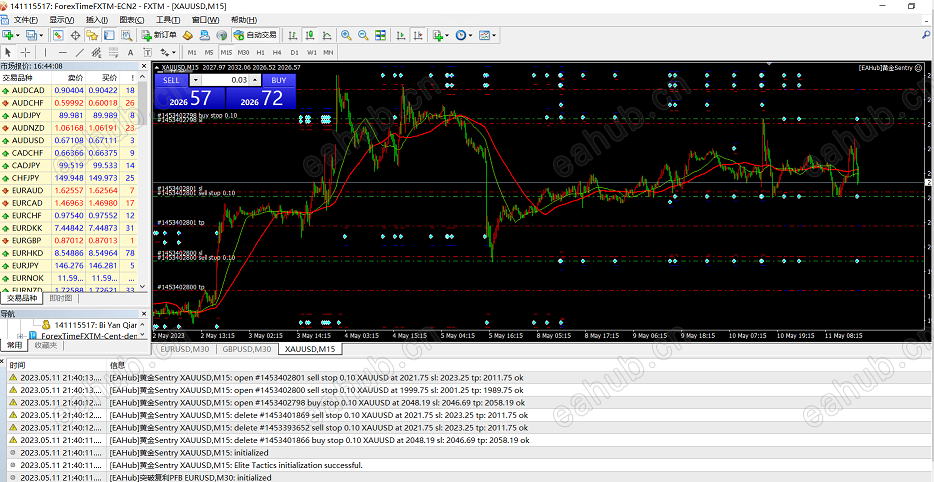Viewport: 934px width, 482px height.
Task: Open the New Chart toolbar icon
Action: tap(8, 35)
